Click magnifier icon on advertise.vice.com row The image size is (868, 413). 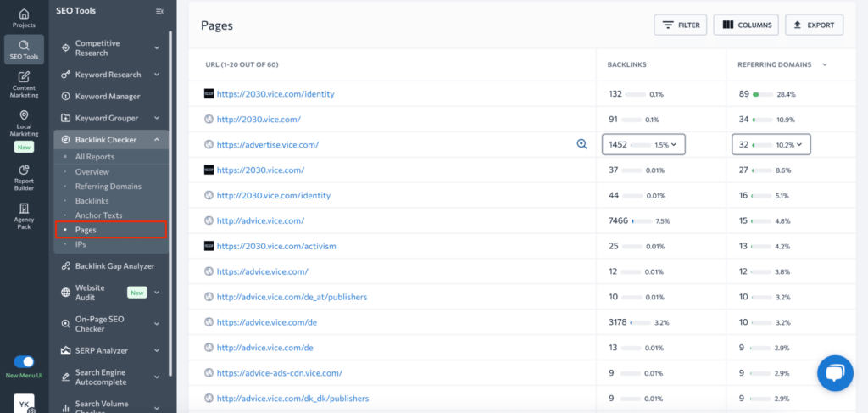(x=581, y=144)
